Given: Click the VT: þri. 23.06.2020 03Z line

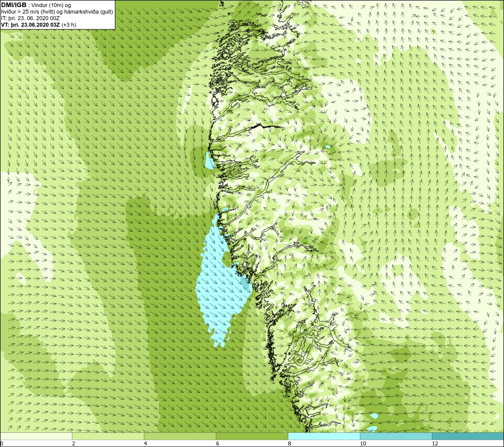Looking at the screenshot, I should point(39,25).
